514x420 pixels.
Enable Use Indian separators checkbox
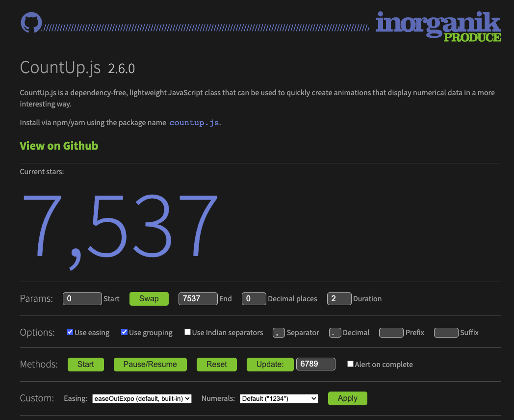[187, 332]
